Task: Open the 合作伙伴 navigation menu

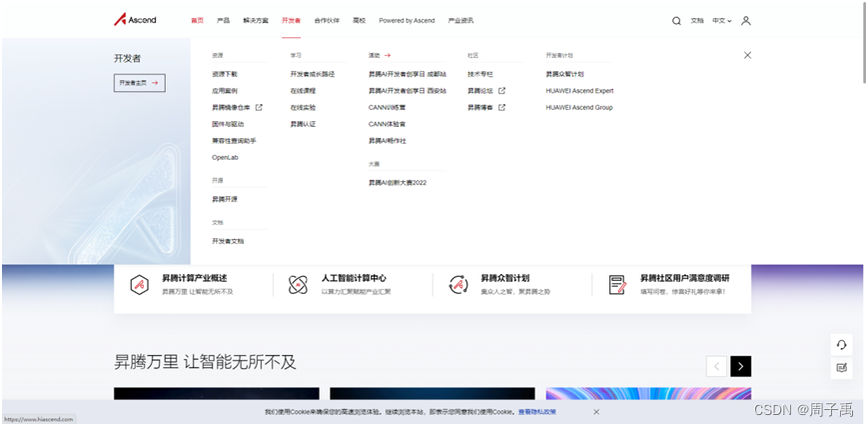Action: pos(327,20)
